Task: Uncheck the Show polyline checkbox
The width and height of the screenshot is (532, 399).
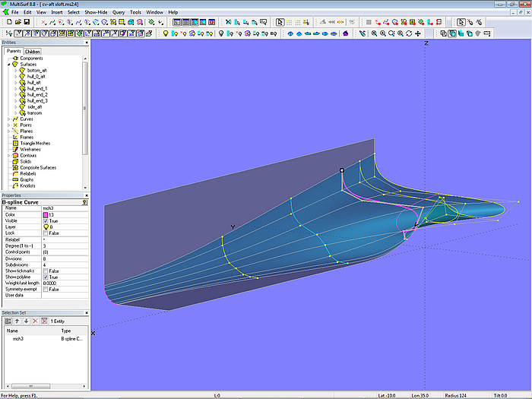Action: [x=46, y=277]
